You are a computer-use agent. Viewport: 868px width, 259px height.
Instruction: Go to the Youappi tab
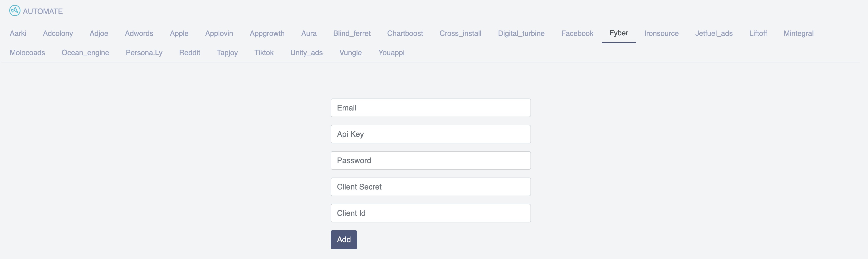pos(391,53)
